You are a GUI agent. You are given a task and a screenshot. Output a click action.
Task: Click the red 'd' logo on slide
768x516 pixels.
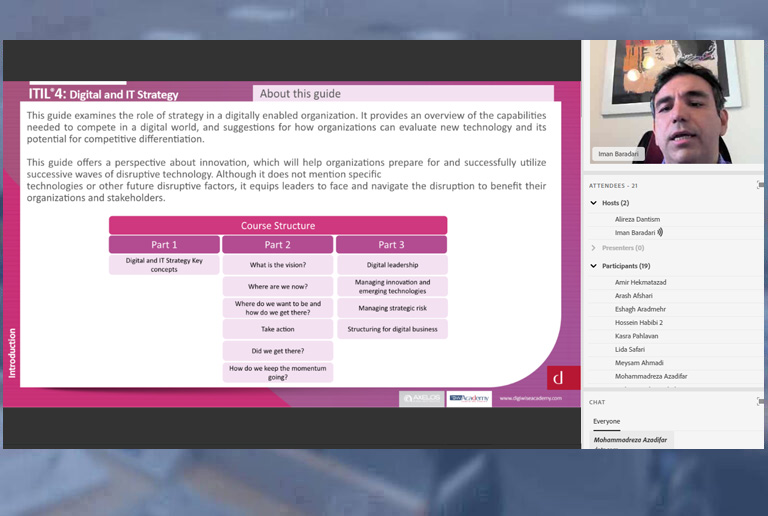pyautogui.click(x=557, y=377)
